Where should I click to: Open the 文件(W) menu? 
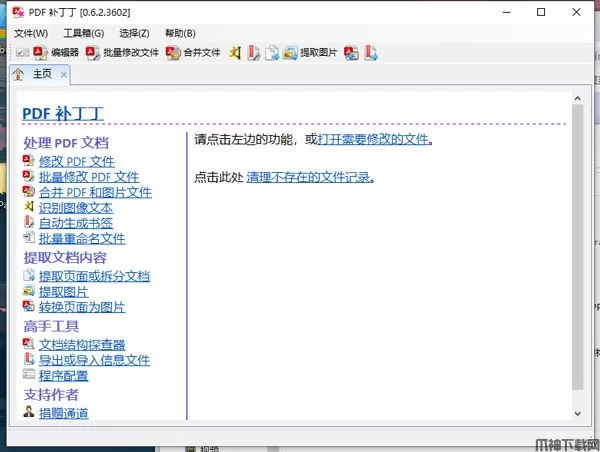point(30,33)
